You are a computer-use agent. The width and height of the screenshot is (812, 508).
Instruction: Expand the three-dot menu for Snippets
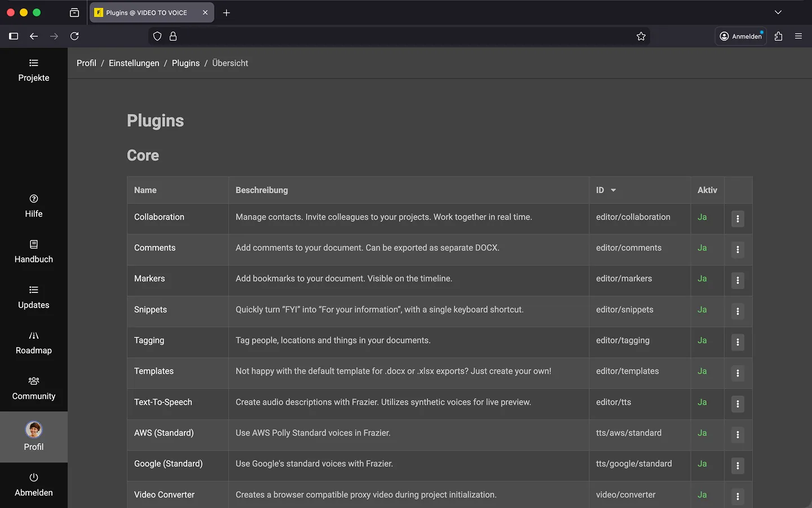[x=738, y=312]
